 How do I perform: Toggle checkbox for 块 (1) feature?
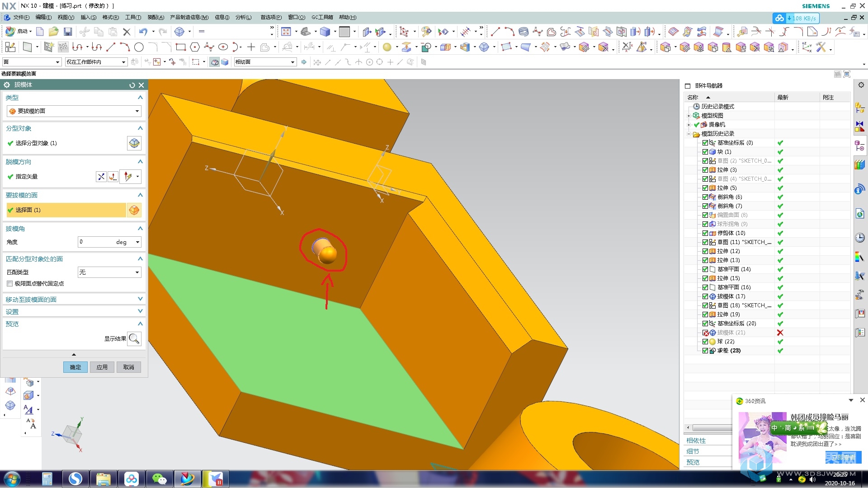point(705,152)
